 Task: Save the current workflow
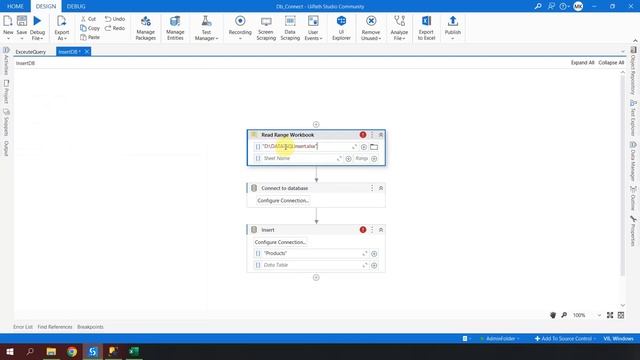pyautogui.click(x=22, y=27)
